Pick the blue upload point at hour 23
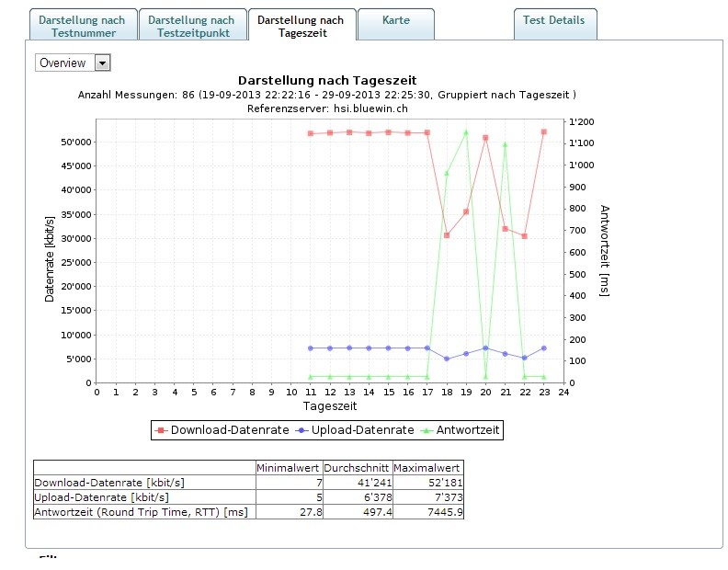728x570 pixels. click(544, 348)
